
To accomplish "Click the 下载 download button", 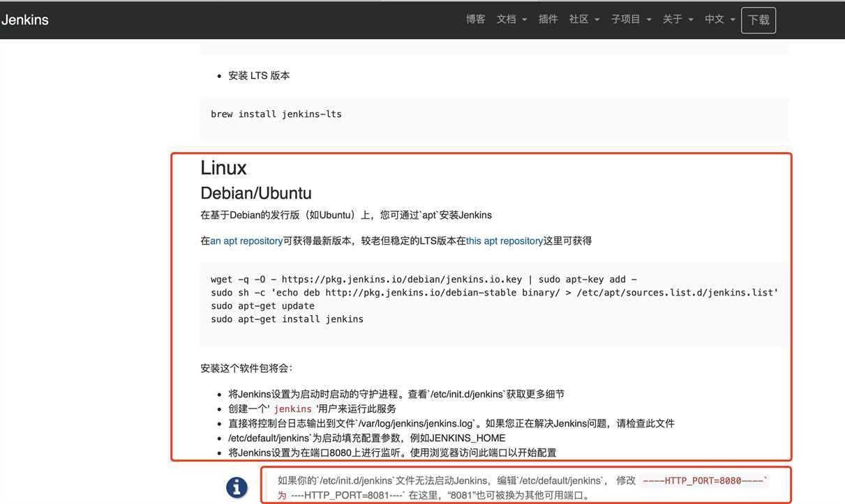I will coord(758,20).
